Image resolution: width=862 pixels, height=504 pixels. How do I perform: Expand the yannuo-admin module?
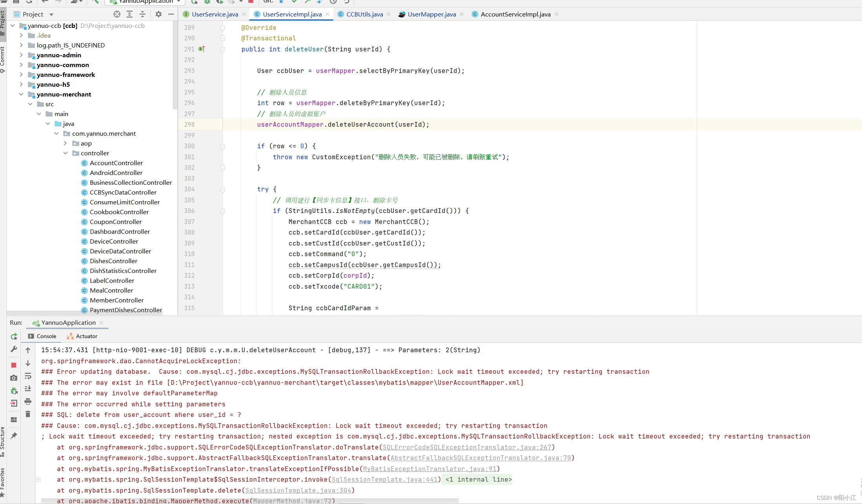21,55
